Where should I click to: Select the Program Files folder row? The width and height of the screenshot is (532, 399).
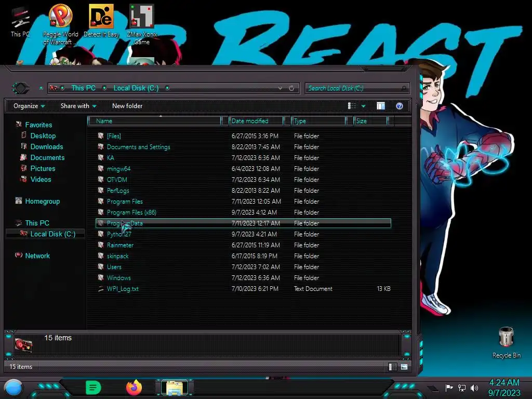tap(243, 201)
